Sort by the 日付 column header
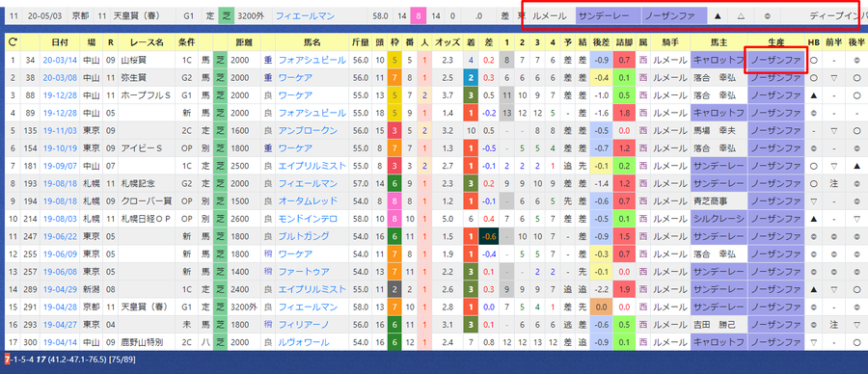868x374 pixels. coord(61,41)
